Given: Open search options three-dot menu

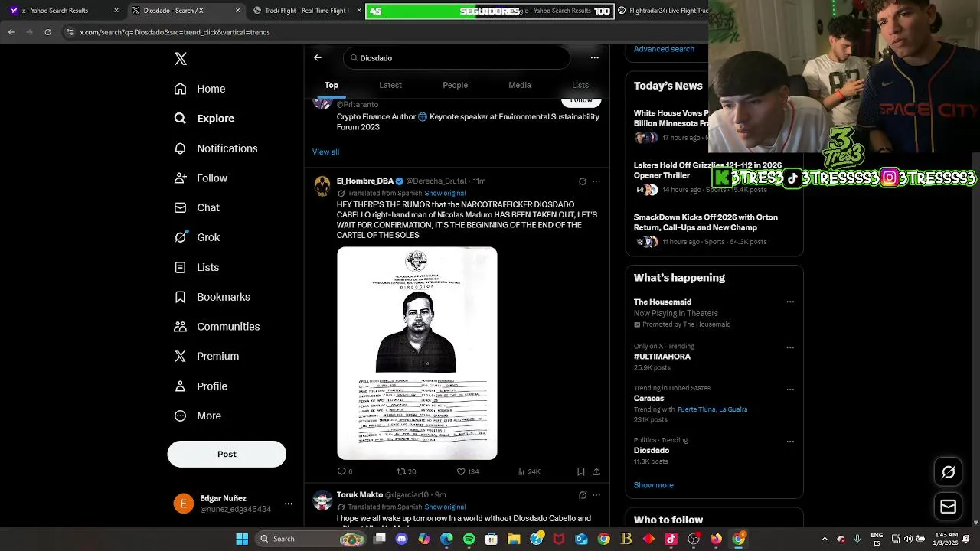Looking at the screenshot, I should [594, 57].
